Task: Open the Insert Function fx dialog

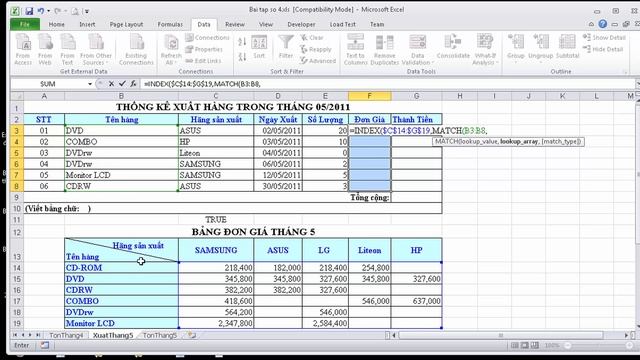Action: click(x=133, y=84)
